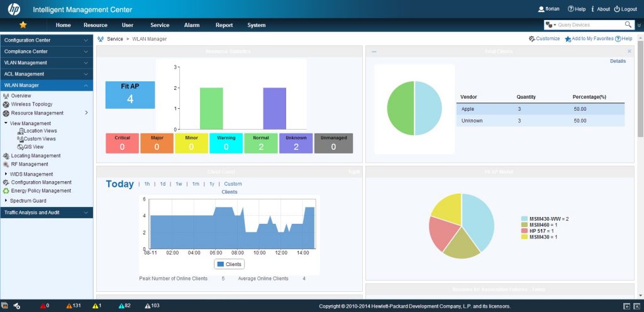Click the Customize gear icon
The image size is (644, 312).
(532, 38)
